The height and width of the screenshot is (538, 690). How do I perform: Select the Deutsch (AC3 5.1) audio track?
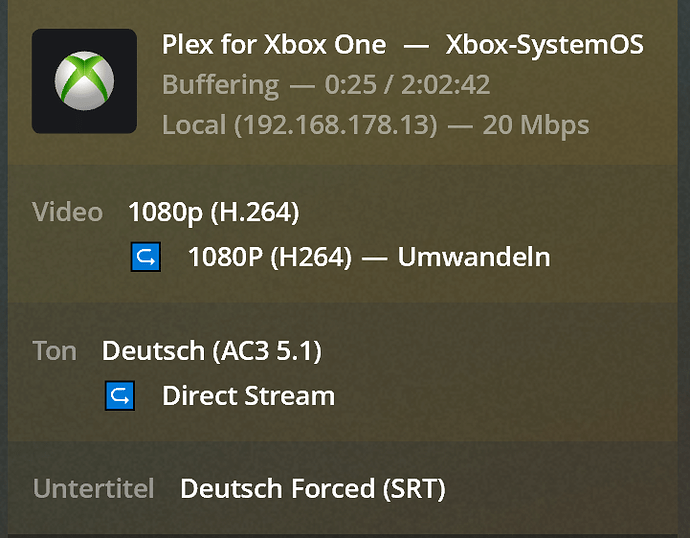211,351
